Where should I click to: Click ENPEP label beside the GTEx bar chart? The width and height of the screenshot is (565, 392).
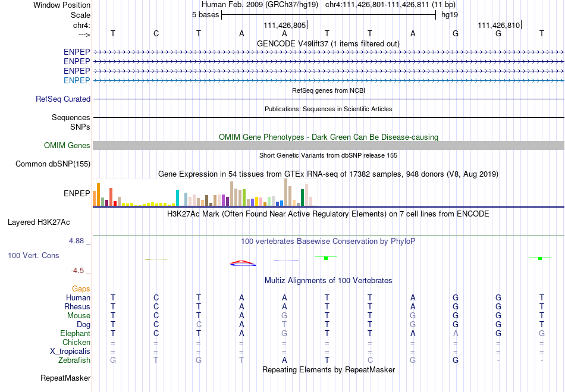[x=77, y=193]
